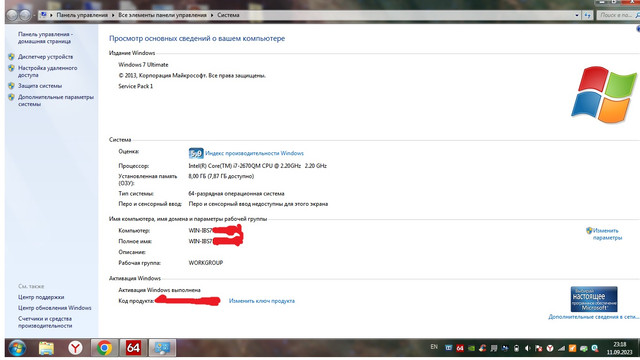Click the EN language indicator

tap(434, 347)
